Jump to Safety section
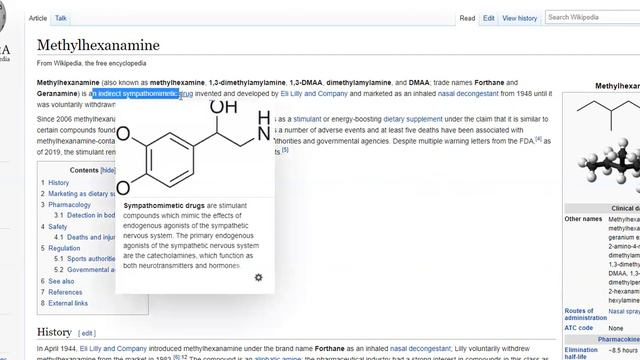 point(58,227)
